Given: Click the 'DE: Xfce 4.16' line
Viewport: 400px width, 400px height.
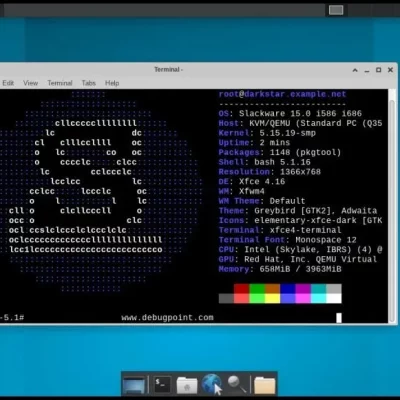Looking at the screenshot, I should tap(252, 182).
